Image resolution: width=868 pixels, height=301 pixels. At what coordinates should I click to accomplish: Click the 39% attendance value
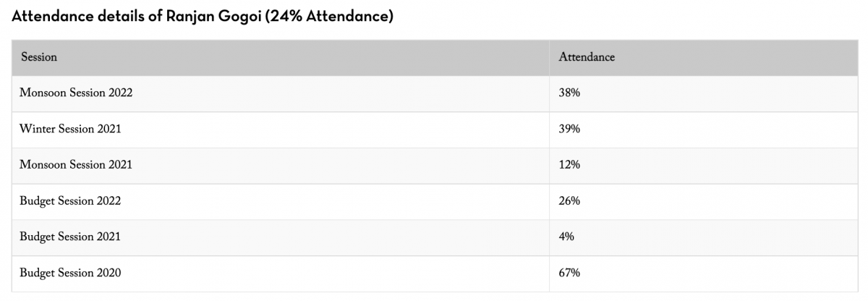(569, 130)
